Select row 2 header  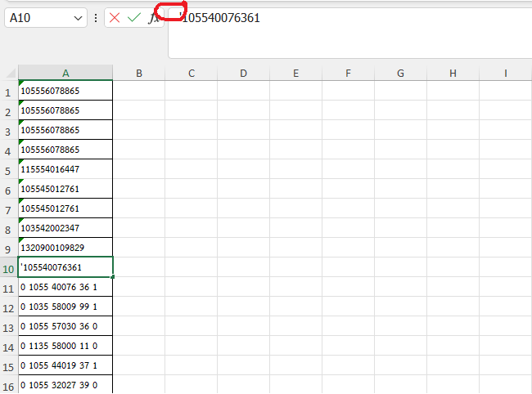coord(8,112)
